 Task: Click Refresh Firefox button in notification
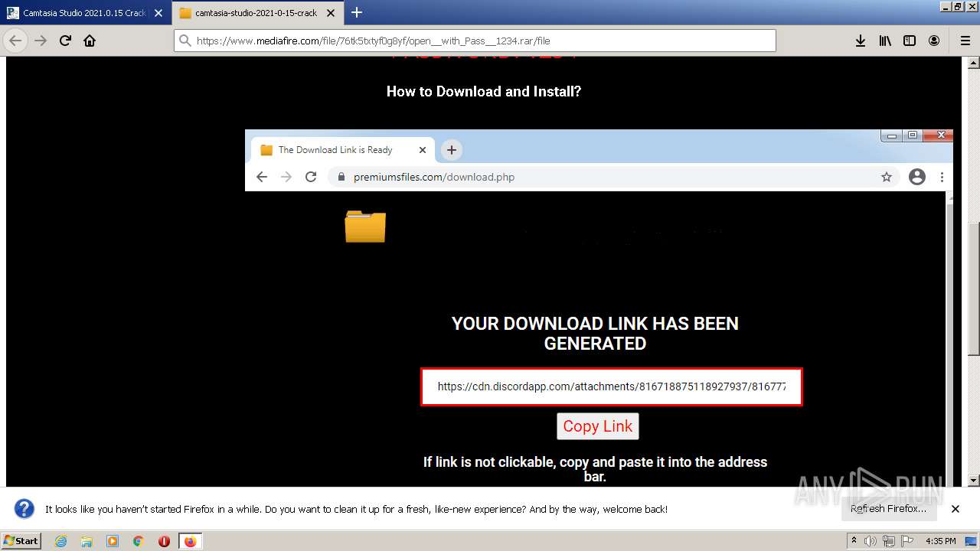click(888, 509)
